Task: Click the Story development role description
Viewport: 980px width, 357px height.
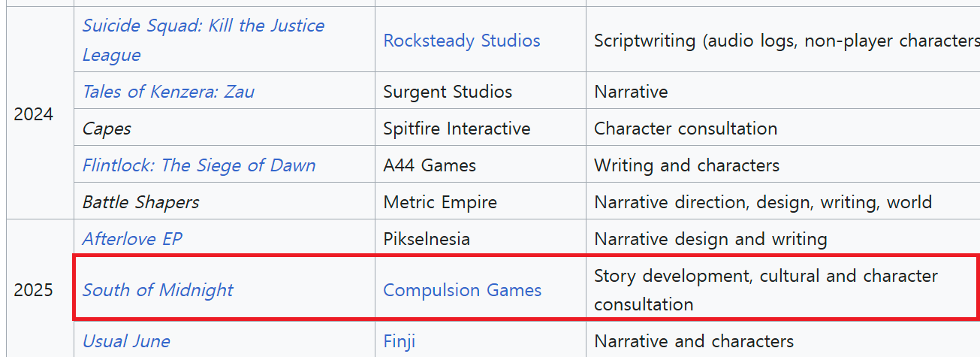Action: [766, 289]
